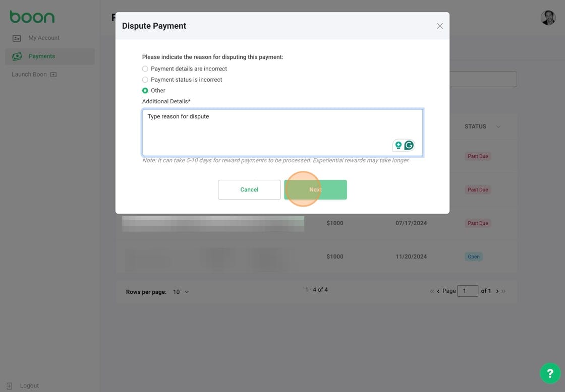The image size is (565, 392).
Task: Open the green help question mark bubble
Action: point(550,373)
